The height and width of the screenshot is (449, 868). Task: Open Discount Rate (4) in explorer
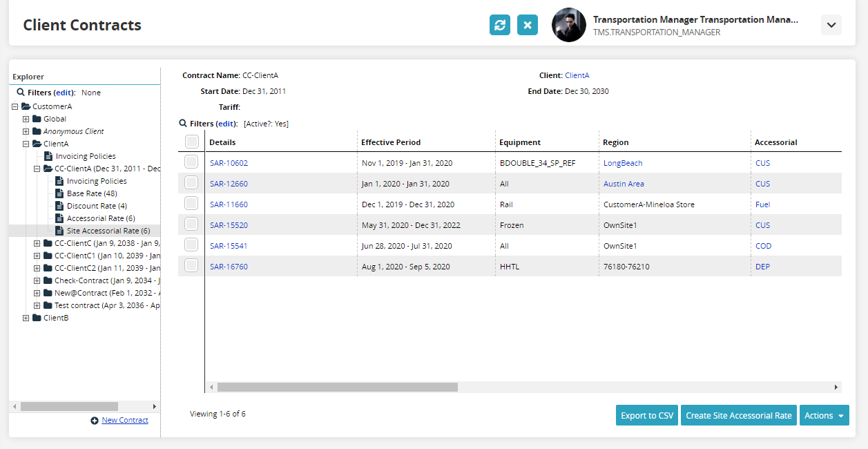tap(97, 206)
